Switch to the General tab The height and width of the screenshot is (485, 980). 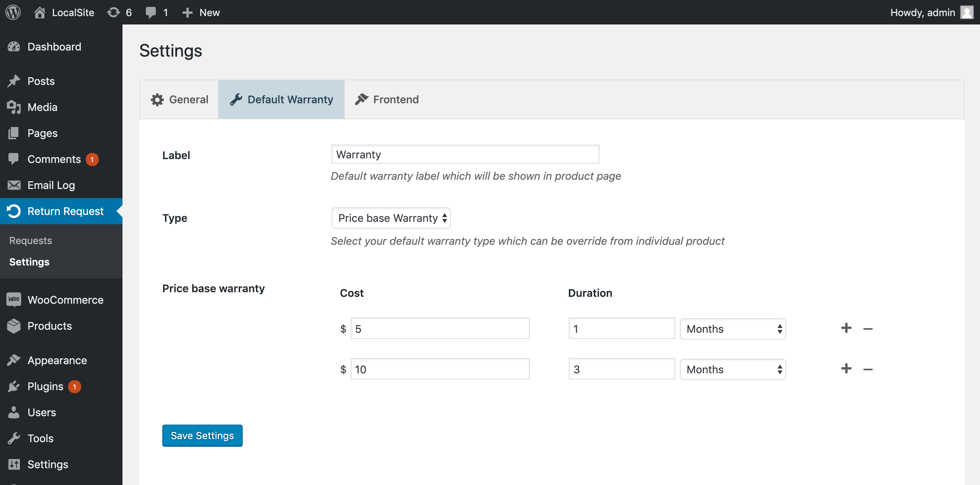(180, 99)
